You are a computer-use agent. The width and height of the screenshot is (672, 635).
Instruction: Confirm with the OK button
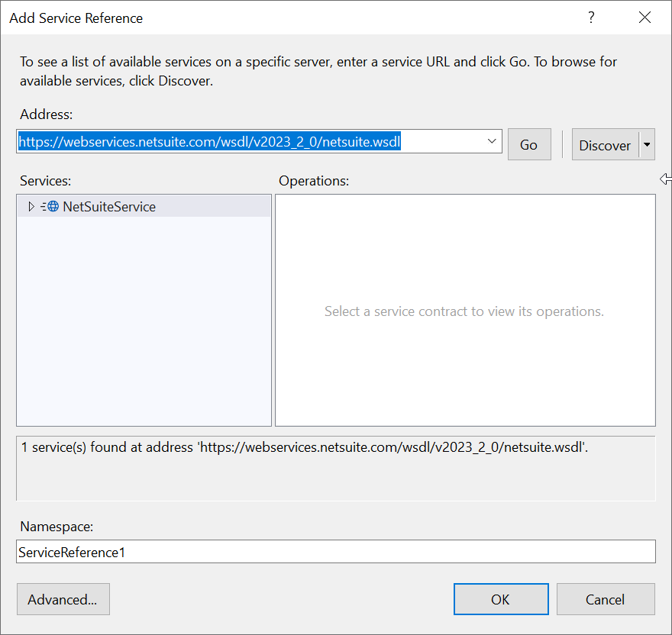click(x=501, y=599)
